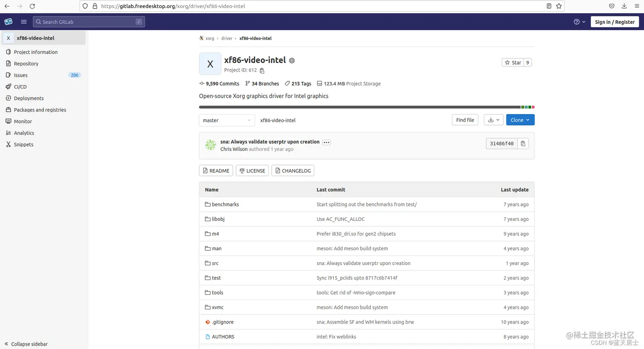The width and height of the screenshot is (644, 349).
Task: Open help question mark dropdown
Action: point(579,22)
